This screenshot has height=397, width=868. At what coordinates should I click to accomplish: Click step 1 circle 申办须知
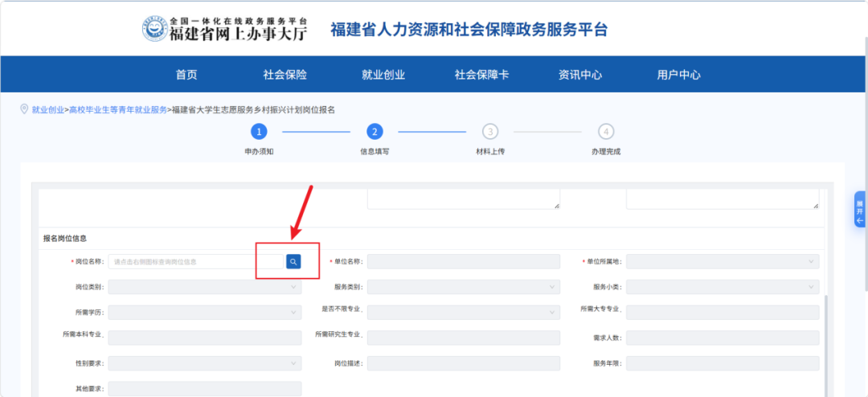[259, 132]
